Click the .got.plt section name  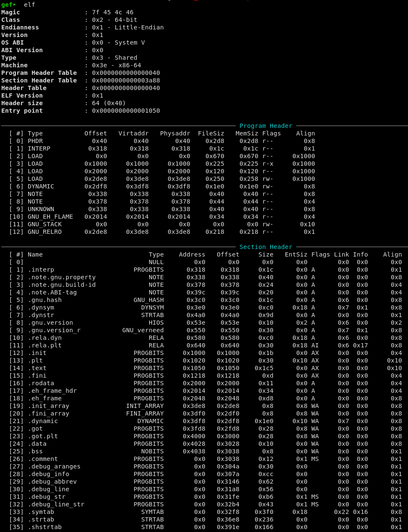click(x=43, y=436)
